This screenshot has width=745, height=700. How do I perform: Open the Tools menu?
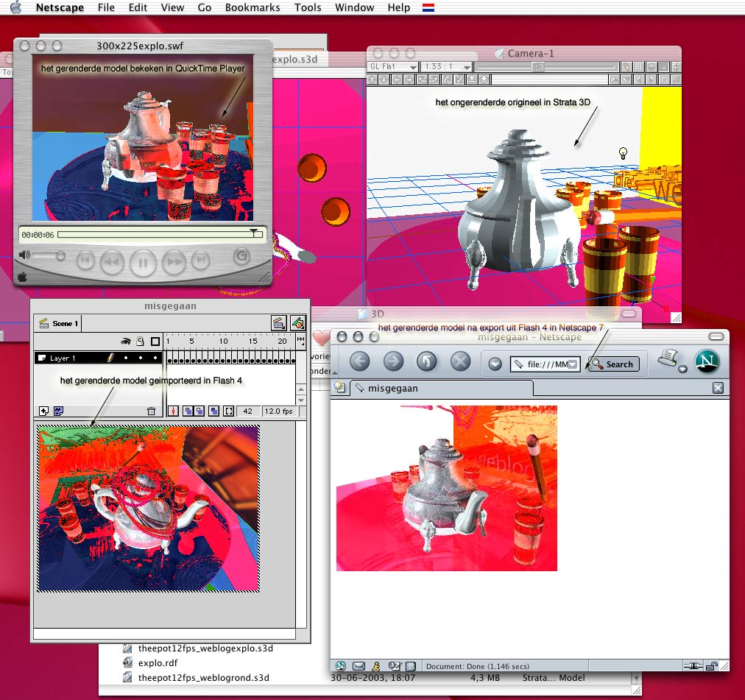click(x=308, y=7)
